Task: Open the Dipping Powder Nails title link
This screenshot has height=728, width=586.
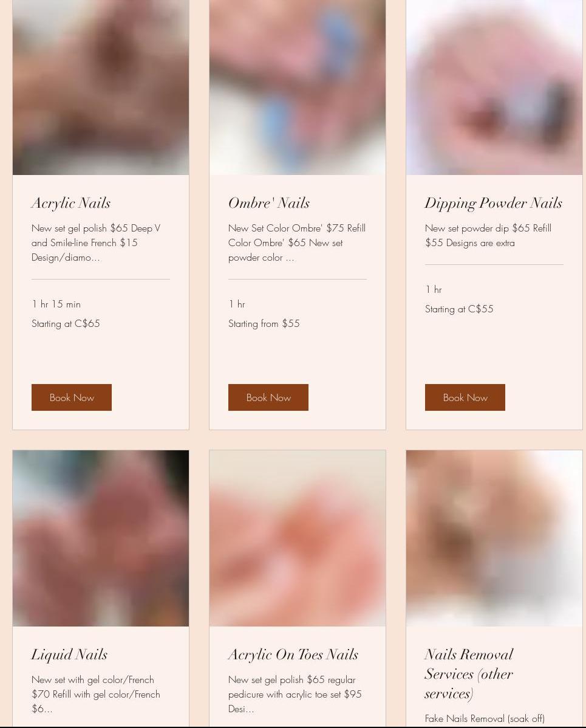Action: [494, 203]
